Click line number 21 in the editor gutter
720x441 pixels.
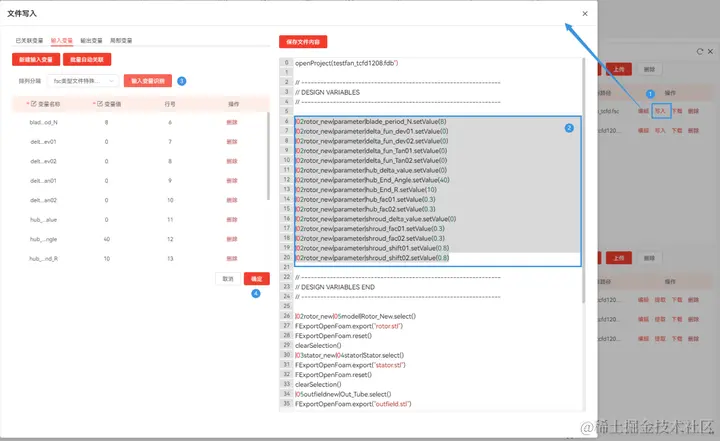(287, 267)
